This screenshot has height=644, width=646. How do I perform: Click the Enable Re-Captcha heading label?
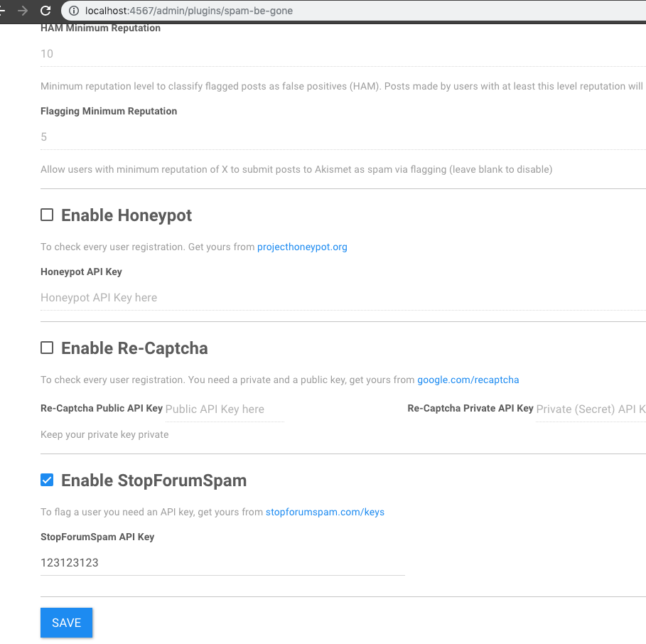point(134,348)
